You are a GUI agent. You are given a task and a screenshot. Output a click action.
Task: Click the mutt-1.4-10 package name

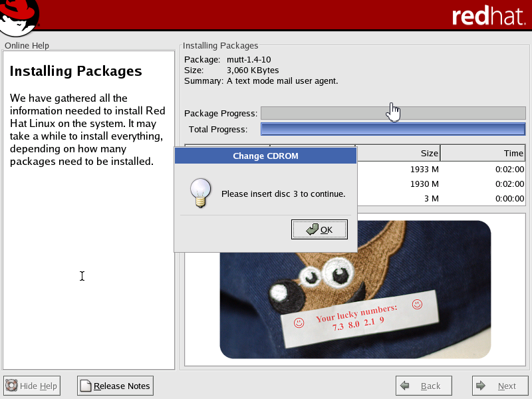pyautogui.click(x=249, y=60)
